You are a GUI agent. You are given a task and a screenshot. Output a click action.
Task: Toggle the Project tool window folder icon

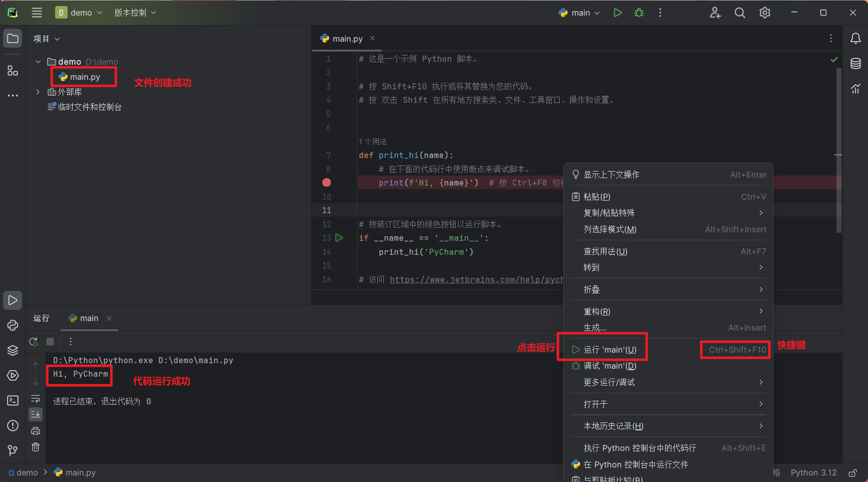[13, 39]
